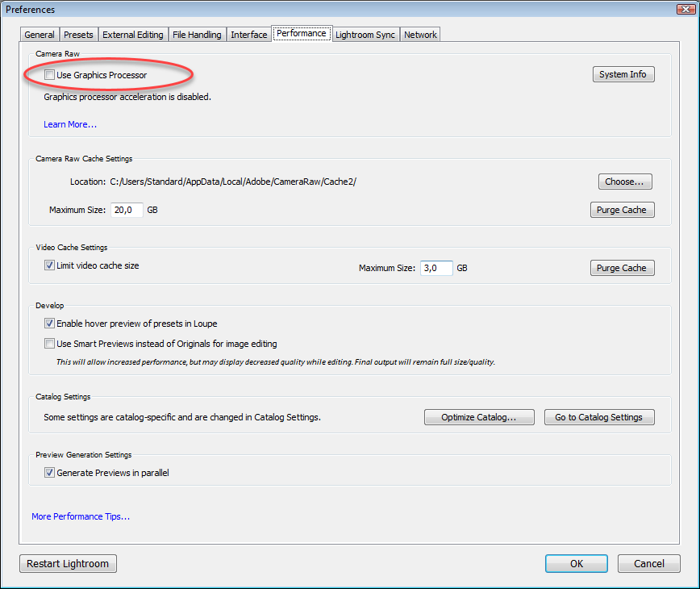Screen dimensions: 700x589
Task: Open Go to Catalog Settings
Action: [x=599, y=417]
